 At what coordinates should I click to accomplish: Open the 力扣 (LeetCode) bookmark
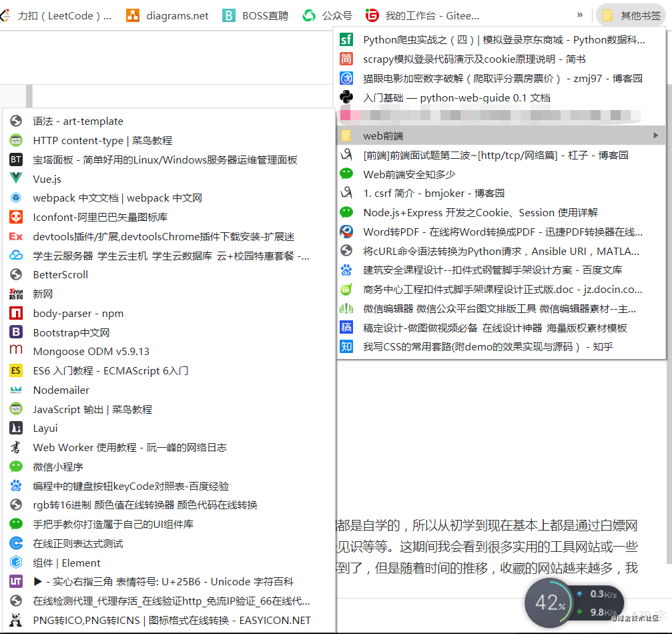pos(55,16)
